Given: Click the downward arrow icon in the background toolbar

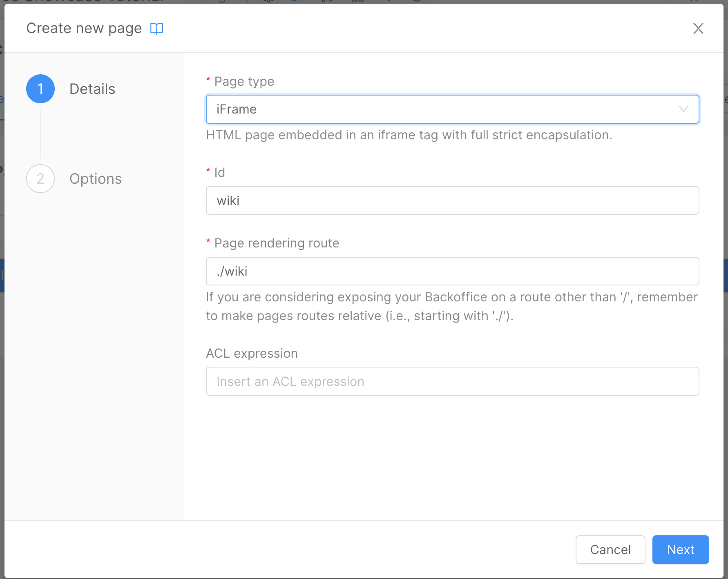Looking at the screenshot, I should pyautogui.click(x=389, y=2).
